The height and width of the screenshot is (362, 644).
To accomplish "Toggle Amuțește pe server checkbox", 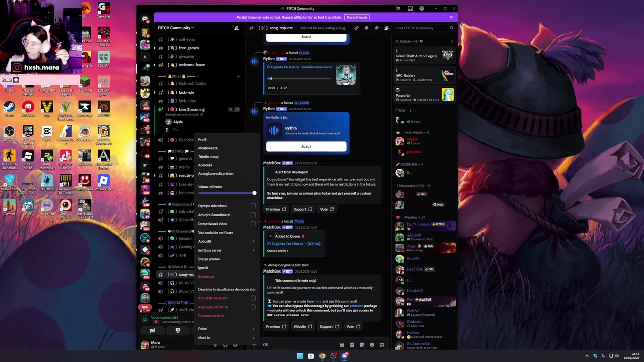I will [253, 298].
